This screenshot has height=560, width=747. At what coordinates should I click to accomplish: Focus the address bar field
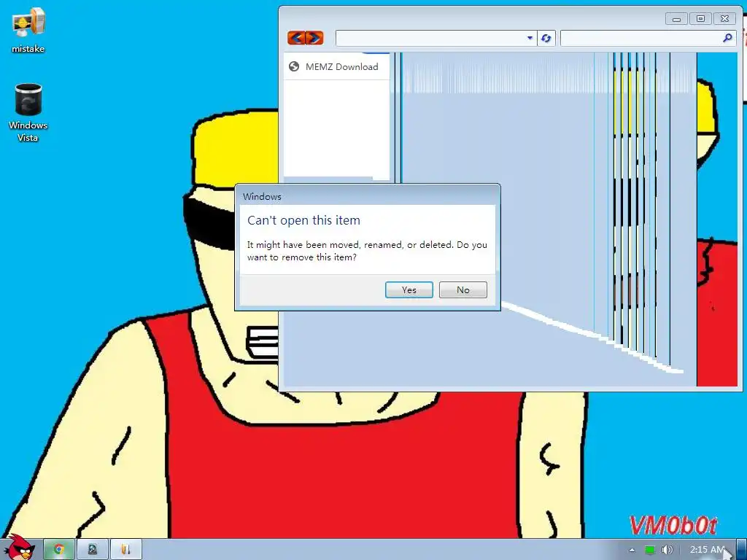(430, 38)
